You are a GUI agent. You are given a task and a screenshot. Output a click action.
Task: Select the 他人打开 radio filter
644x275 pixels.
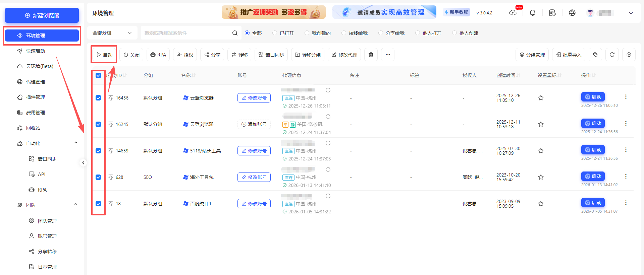418,33
